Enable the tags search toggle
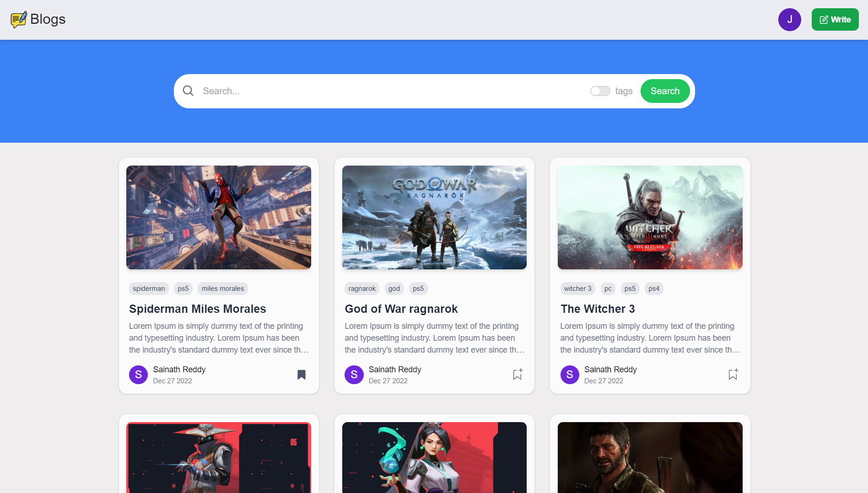868x493 pixels. 600,91
